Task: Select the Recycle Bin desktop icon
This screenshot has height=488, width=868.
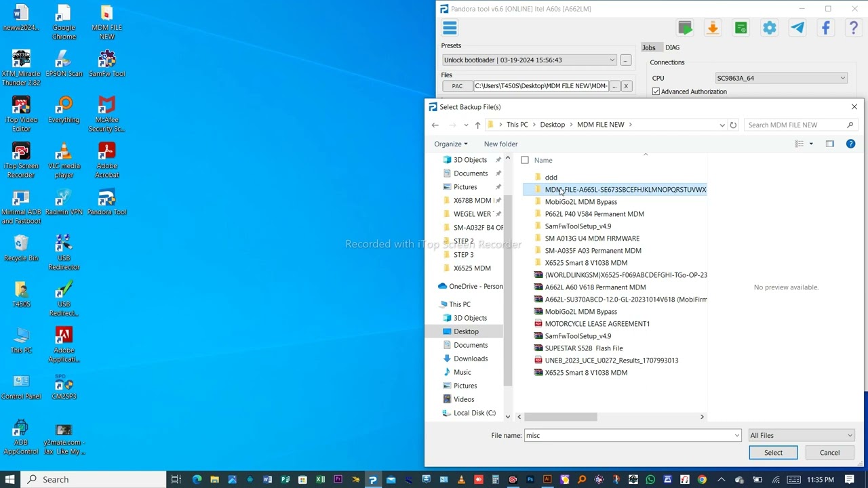Action: 21,249
